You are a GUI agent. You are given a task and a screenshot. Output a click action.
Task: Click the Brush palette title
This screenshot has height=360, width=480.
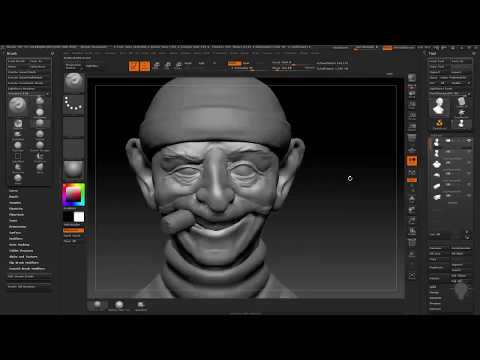pos(12,53)
